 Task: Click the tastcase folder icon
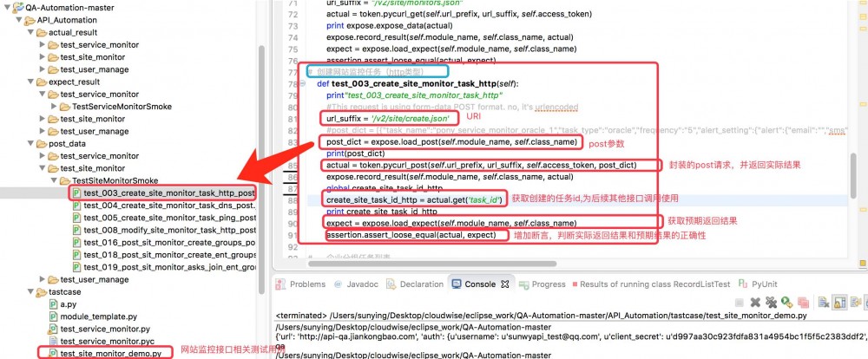(42, 291)
